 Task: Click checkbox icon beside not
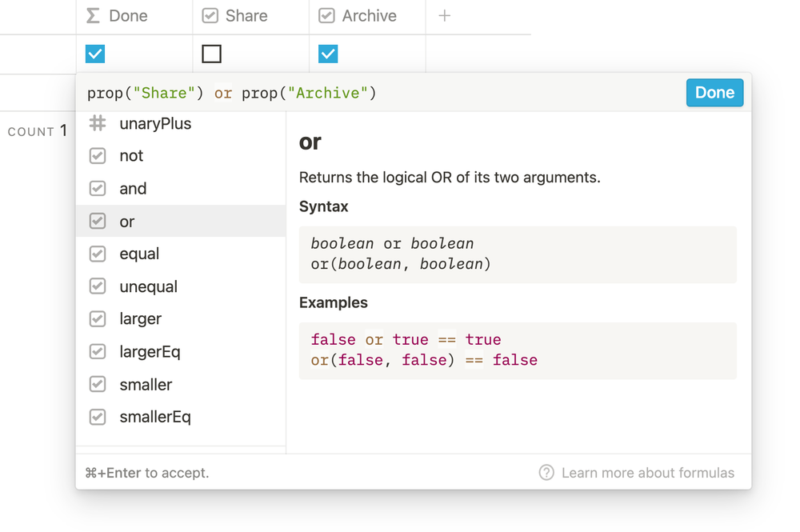click(x=98, y=155)
